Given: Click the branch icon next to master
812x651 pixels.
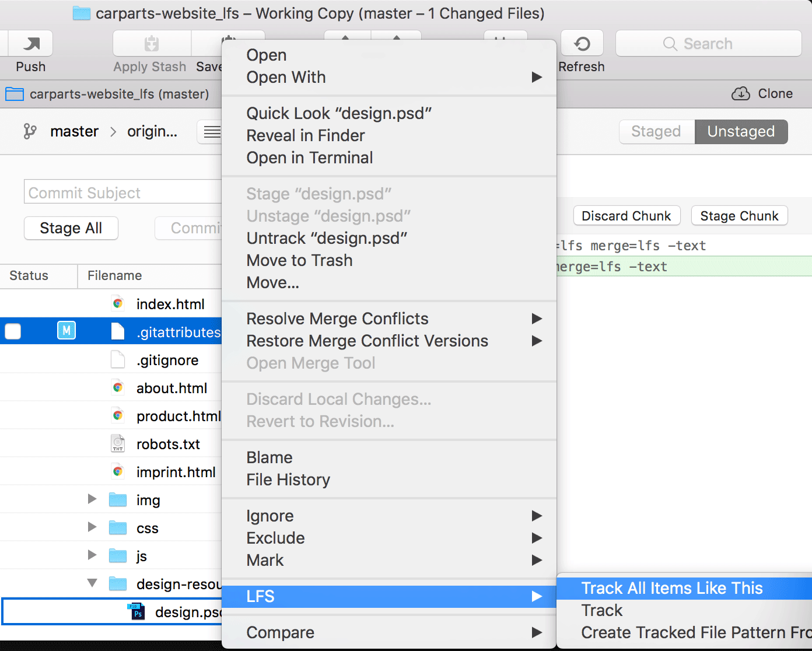Looking at the screenshot, I should click(x=30, y=131).
